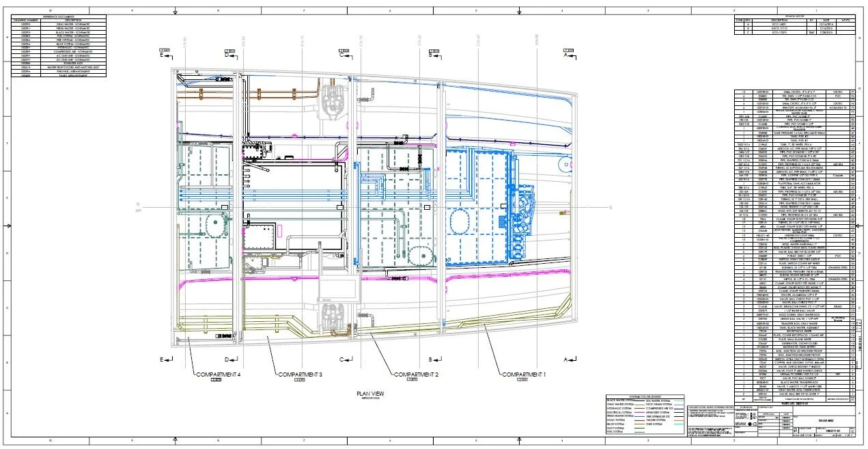The width and height of the screenshot is (868, 449).
Task: Select the THRU-HULL ARRANGEMENT reference row
Action: pos(59,71)
